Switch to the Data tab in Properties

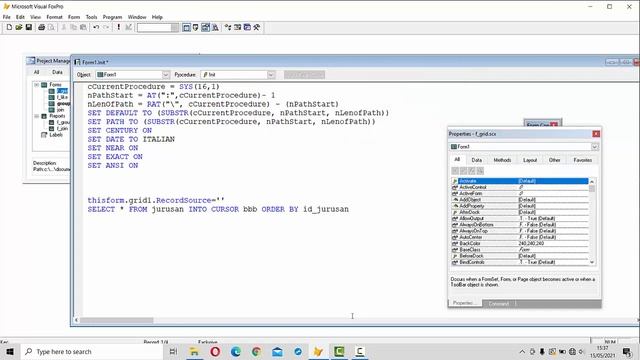476,160
